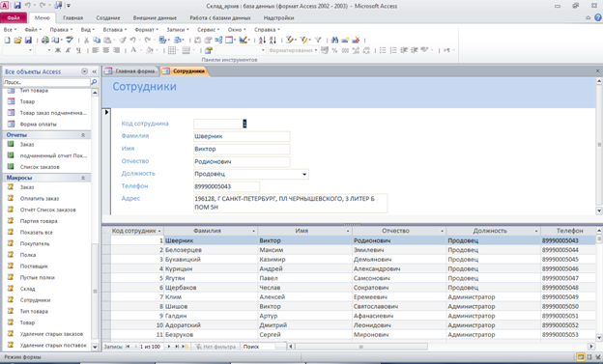Sort ascending with the A-Z icon

pos(262,40)
